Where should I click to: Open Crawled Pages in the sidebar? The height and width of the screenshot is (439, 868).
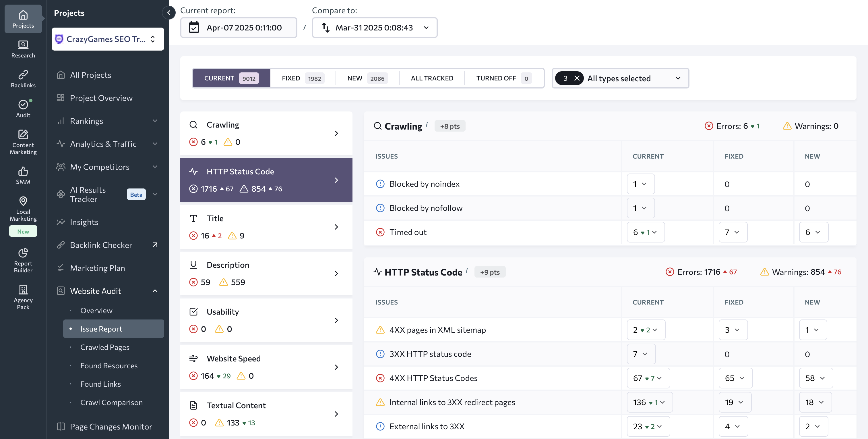104,347
